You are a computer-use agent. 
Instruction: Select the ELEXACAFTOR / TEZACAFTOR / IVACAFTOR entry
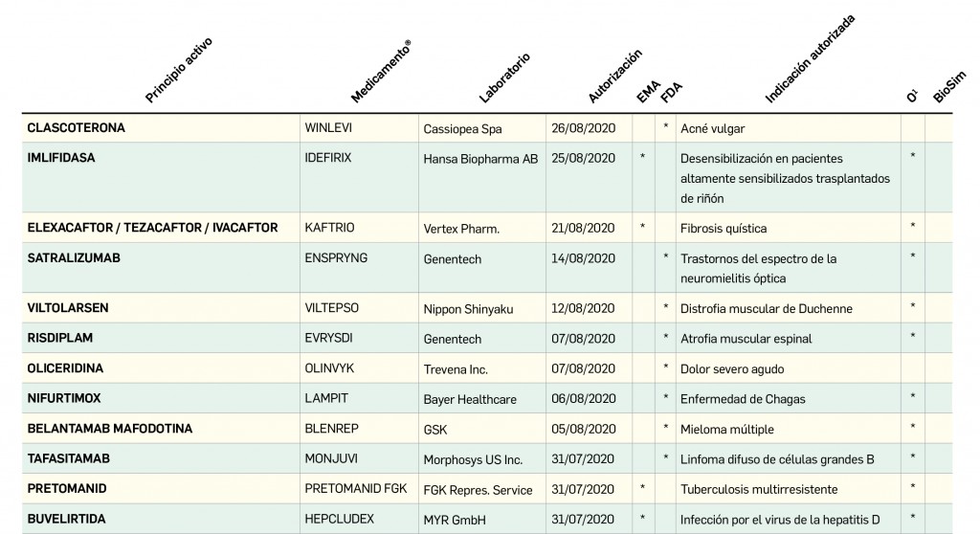tap(152, 228)
